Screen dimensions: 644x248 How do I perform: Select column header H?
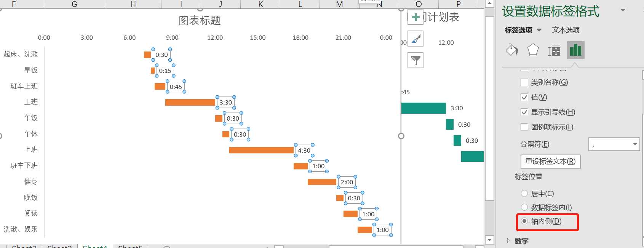coord(133,4)
